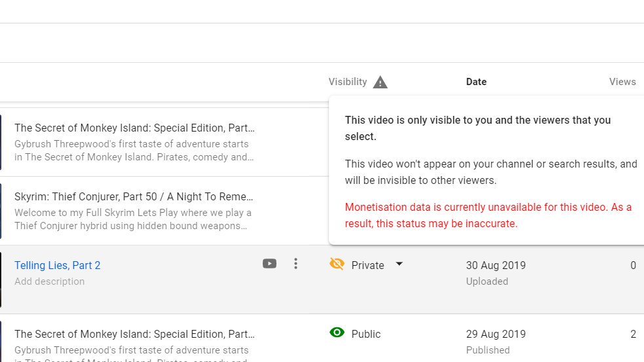
Task: Click the Private visibility label
Action: coord(368,265)
